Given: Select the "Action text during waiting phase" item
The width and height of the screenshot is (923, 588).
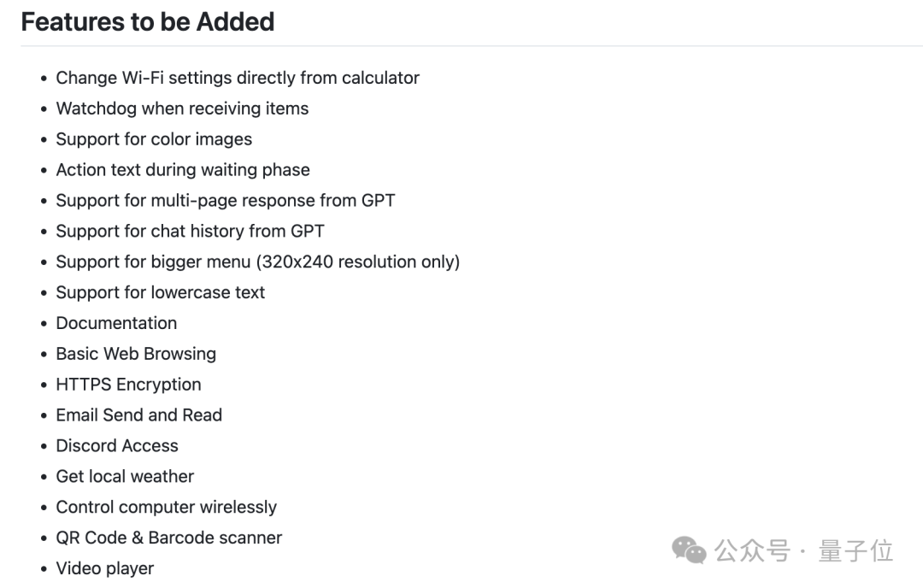Looking at the screenshot, I should click(x=183, y=170).
